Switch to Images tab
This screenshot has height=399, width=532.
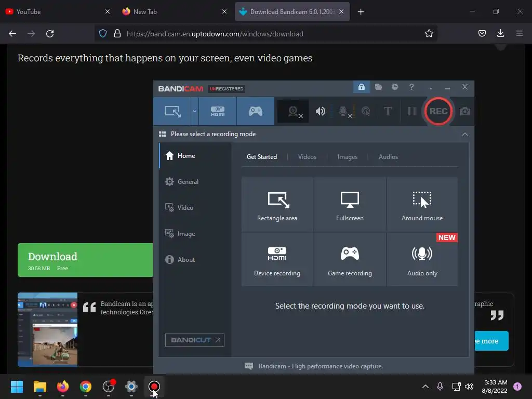pos(348,157)
